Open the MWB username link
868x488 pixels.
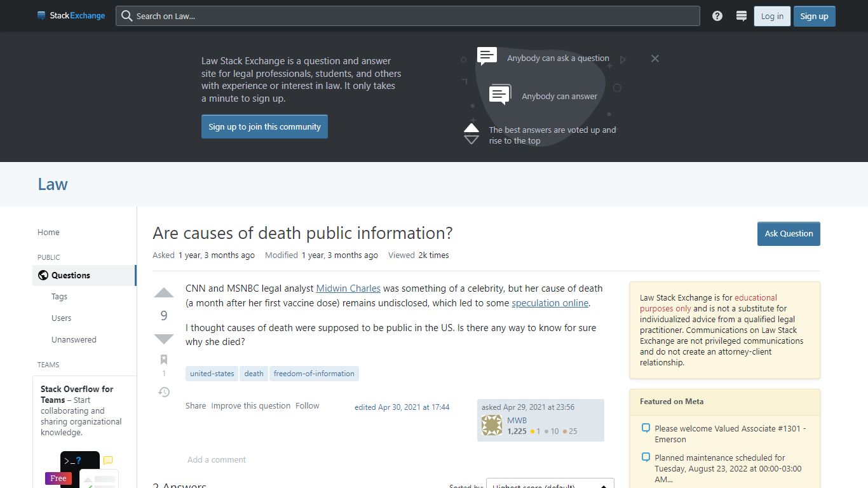[x=517, y=420]
